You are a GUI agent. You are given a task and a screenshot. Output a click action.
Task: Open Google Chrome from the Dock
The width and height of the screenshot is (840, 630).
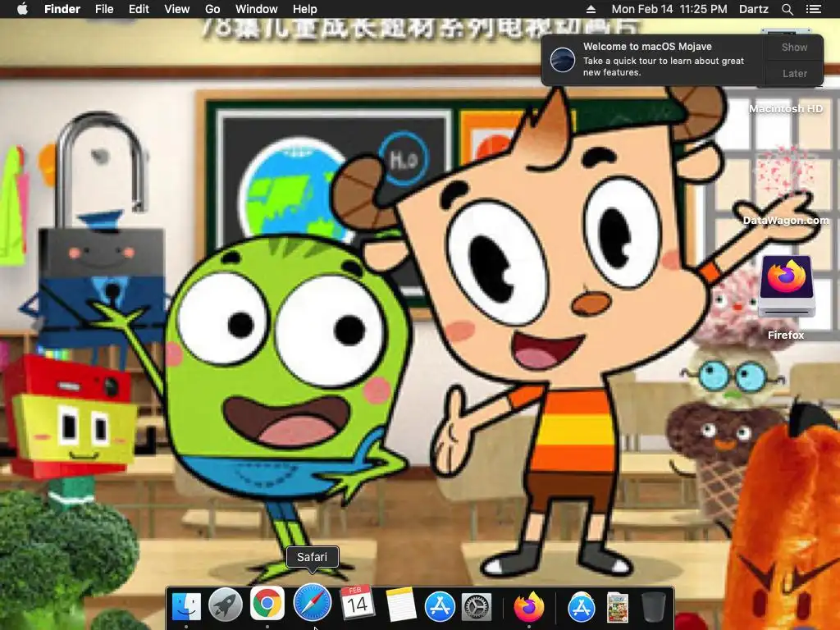pyautogui.click(x=267, y=604)
